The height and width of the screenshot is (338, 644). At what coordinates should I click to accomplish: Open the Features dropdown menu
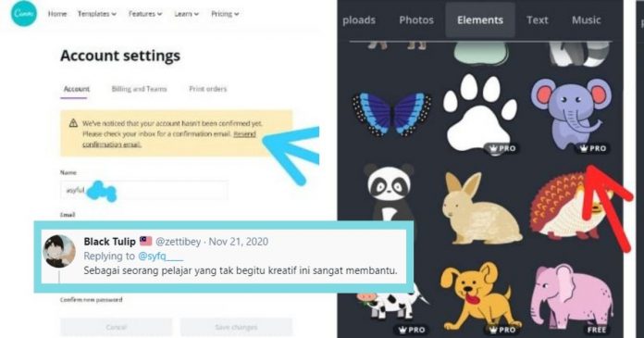coord(145,14)
